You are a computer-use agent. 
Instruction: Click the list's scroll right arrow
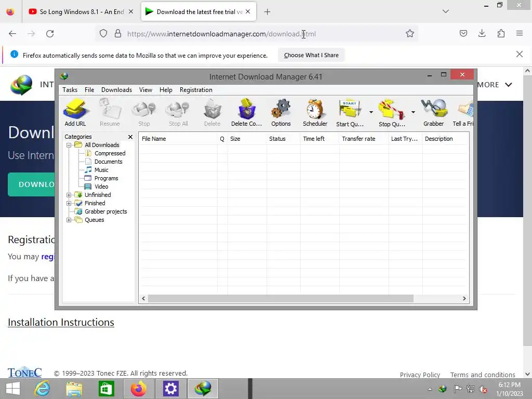coord(464,299)
